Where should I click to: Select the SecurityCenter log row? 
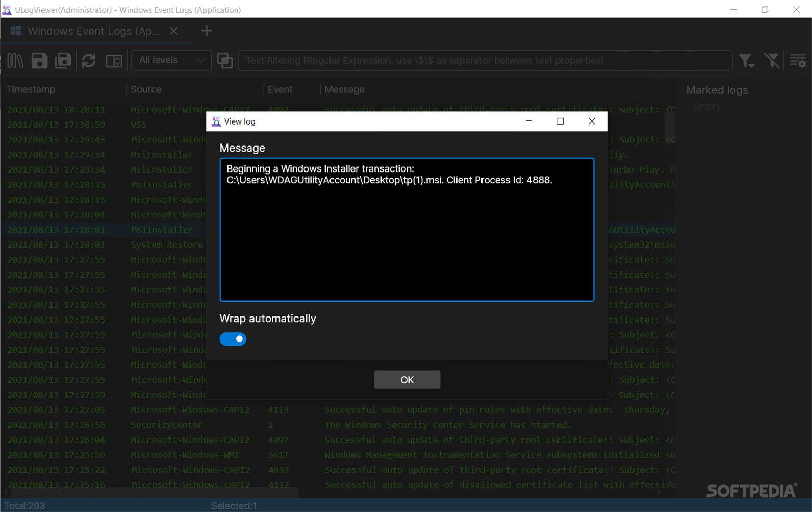tap(339, 425)
